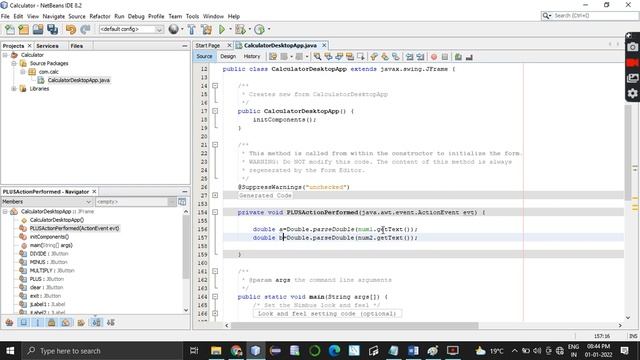Collapse the Source Packages node

tap(14, 63)
